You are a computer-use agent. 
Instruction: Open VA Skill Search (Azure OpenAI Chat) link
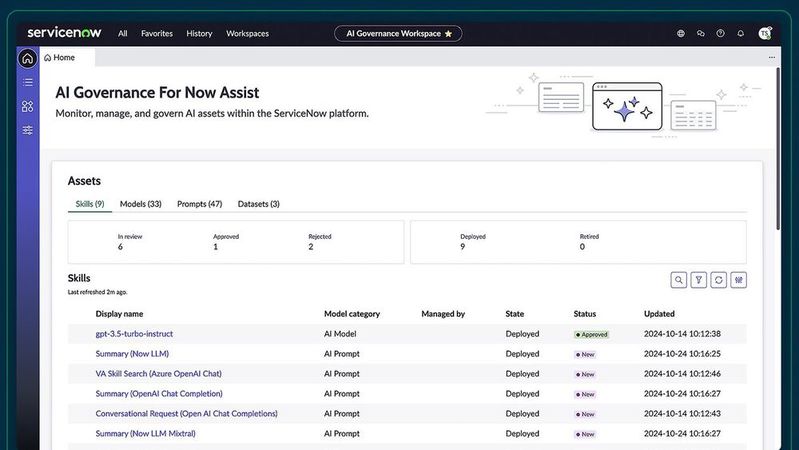[x=158, y=374]
